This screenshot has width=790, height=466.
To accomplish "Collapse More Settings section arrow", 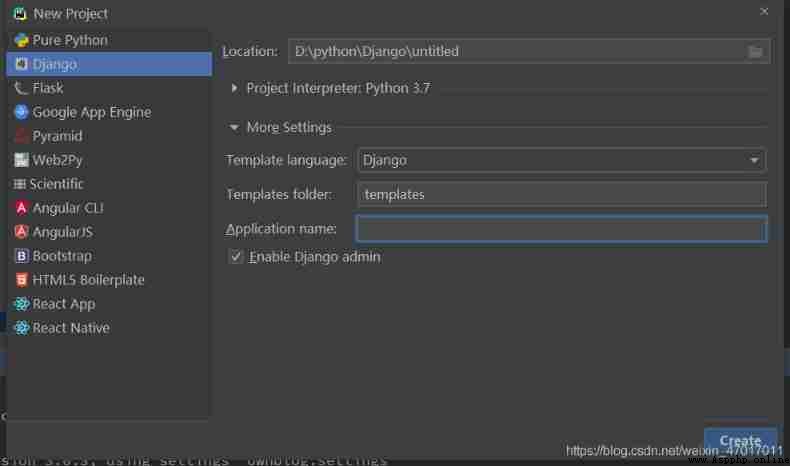I will [234, 127].
